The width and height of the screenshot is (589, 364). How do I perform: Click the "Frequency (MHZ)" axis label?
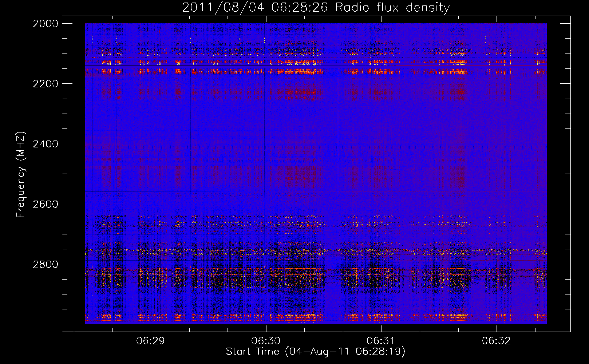pyautogui.click(x=21, y=174)
